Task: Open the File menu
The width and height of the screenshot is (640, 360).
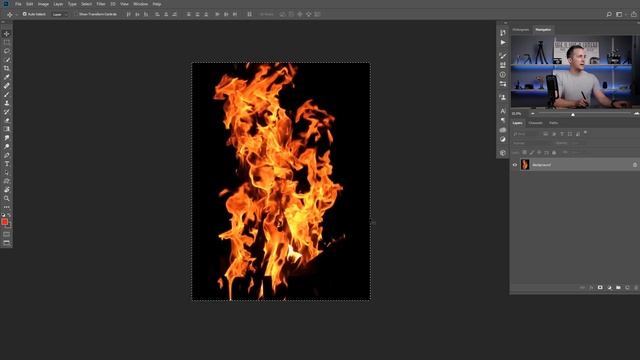Action: tap(18, 4)
